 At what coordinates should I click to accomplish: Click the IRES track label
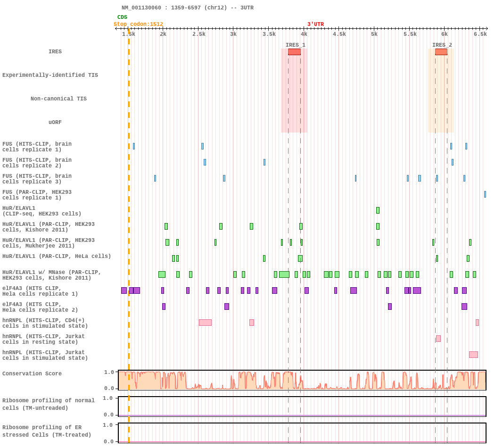click(55, 51)
